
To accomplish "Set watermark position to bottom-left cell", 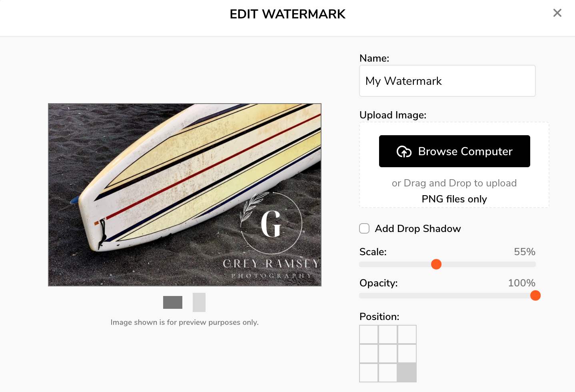I will coord(369,373).
